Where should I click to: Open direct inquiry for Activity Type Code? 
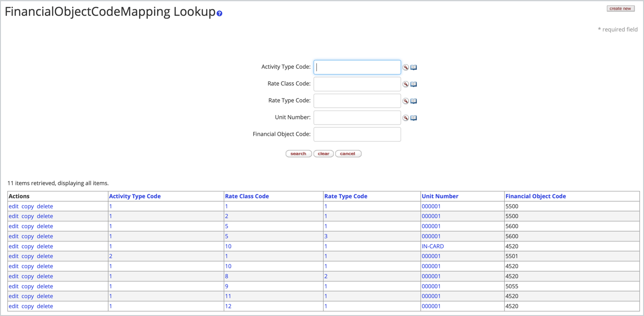click(x=413, y=67)
